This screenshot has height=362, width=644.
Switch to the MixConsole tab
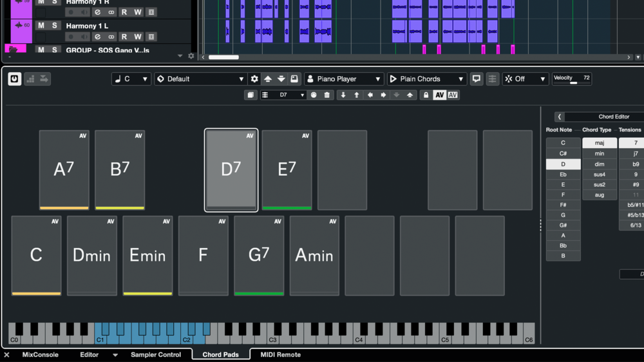click(40, 355)
